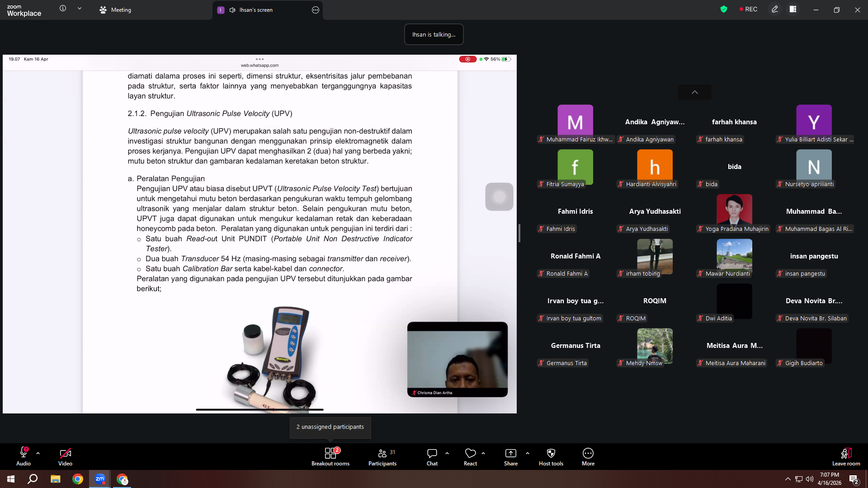Select Fahmi Idris participant tile
This screenshot has height=488, width=868.
575,213
